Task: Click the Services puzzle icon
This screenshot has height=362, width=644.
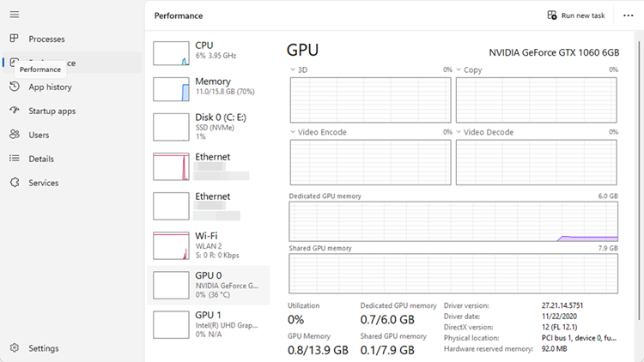Action: [x=15, y=182]
